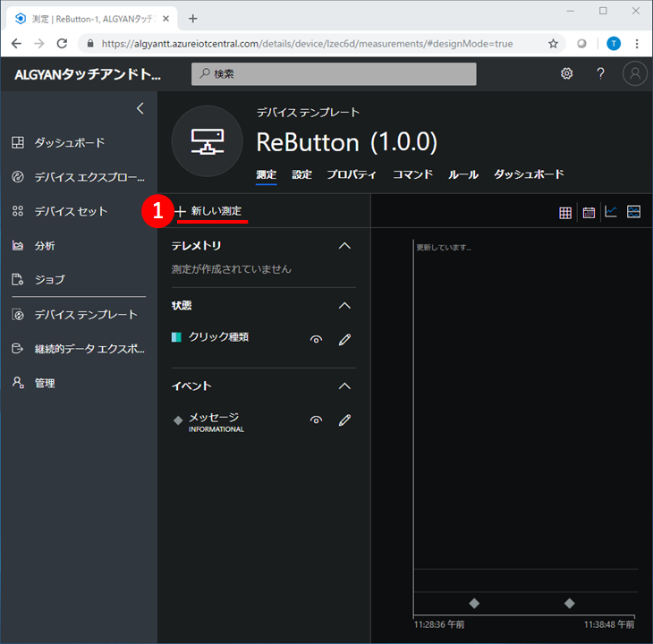Open Continuous Data Export (継続的データ エクスポ) item
This screenshot has height=644, width=653.
(x=79, y=349)
